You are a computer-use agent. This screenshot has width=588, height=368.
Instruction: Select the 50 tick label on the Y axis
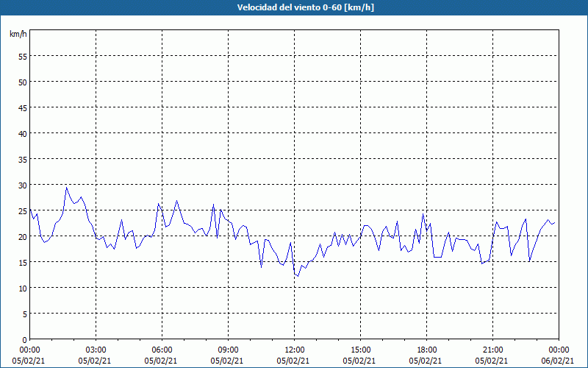[22, 82]
